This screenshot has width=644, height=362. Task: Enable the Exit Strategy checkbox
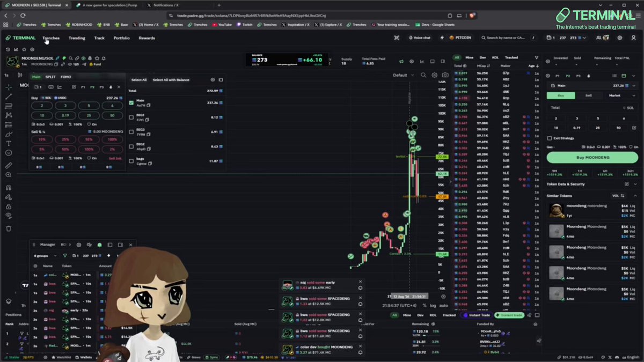click(550, 138)
